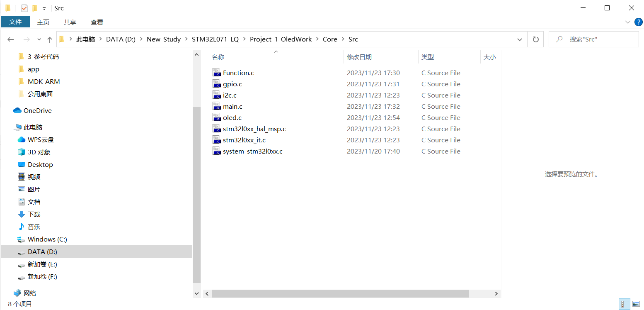Click the navigation pane vertical scrollbar
This screenshot has height=310, width=644.
[197, 194]
